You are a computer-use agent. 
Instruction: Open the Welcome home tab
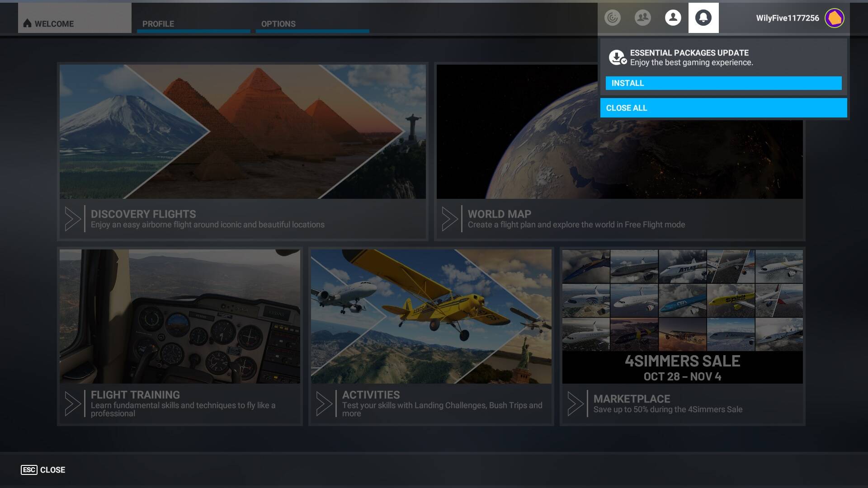point(75,18)
